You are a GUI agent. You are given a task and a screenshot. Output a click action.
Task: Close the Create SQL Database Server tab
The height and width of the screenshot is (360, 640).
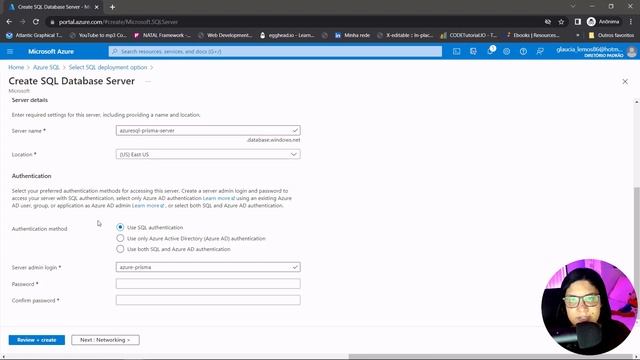(x=97, y=7)
